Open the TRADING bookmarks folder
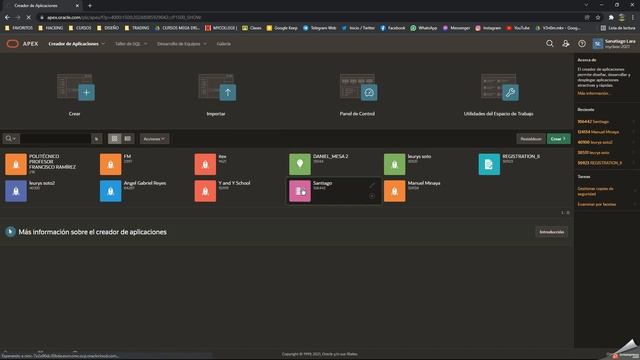 [137, 28]
